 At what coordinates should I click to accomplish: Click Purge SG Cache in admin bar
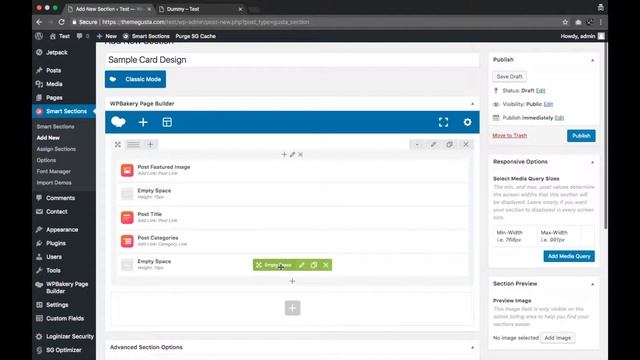pos(196,36)
